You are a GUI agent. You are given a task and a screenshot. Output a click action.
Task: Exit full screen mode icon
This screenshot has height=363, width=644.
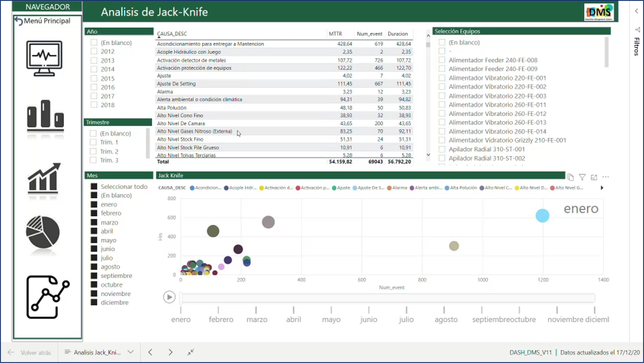click(x=191, y=352)
